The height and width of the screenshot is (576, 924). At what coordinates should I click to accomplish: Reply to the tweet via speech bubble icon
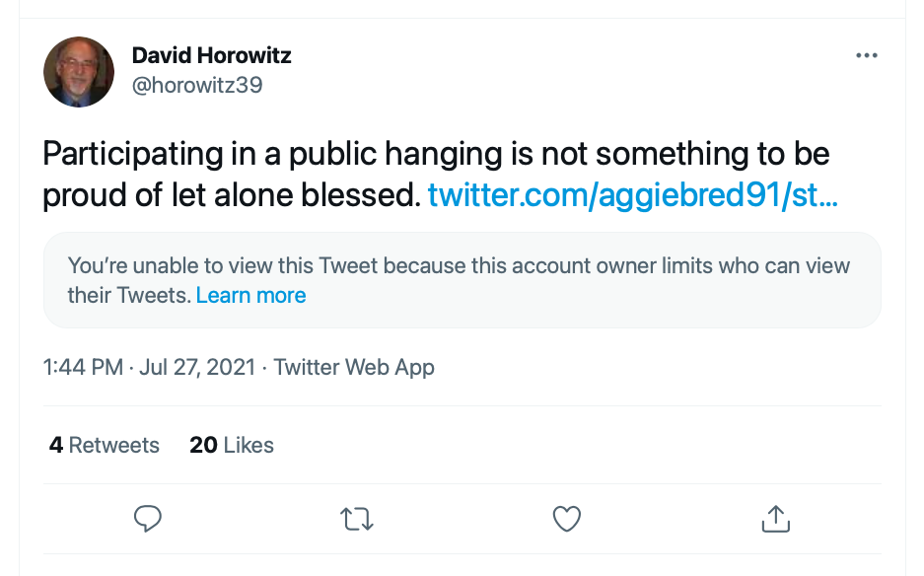click(148, 518)
